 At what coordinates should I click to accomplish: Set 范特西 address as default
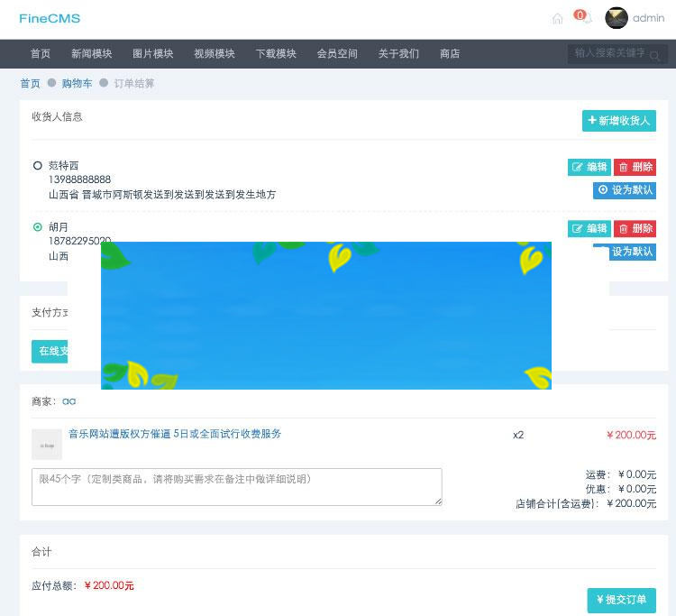click(x=625, y=190)
